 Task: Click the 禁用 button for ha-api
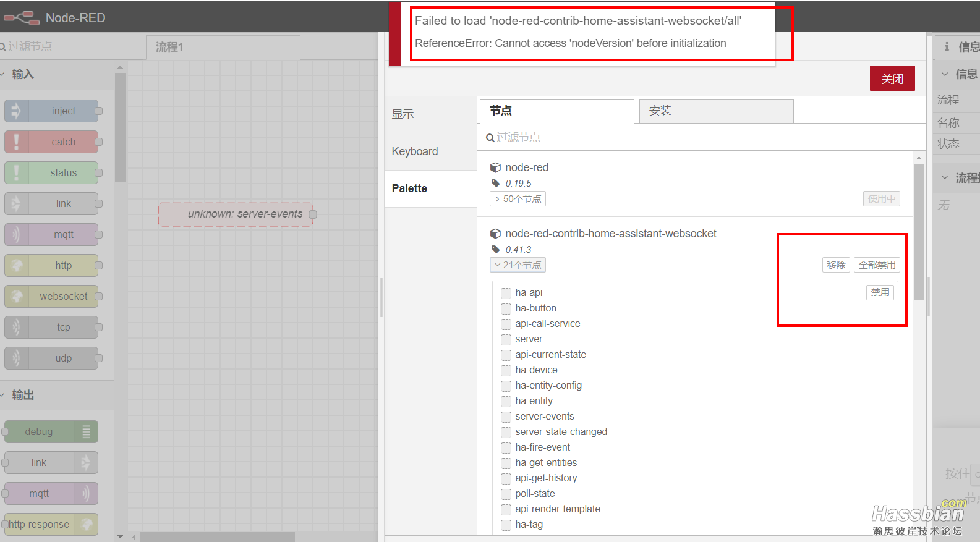point(880,292)
